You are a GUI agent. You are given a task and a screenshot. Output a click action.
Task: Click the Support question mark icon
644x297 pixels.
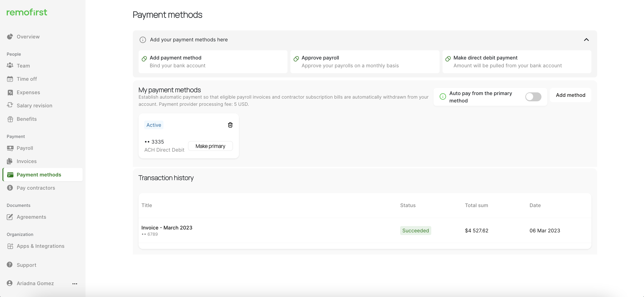(9, 265)
